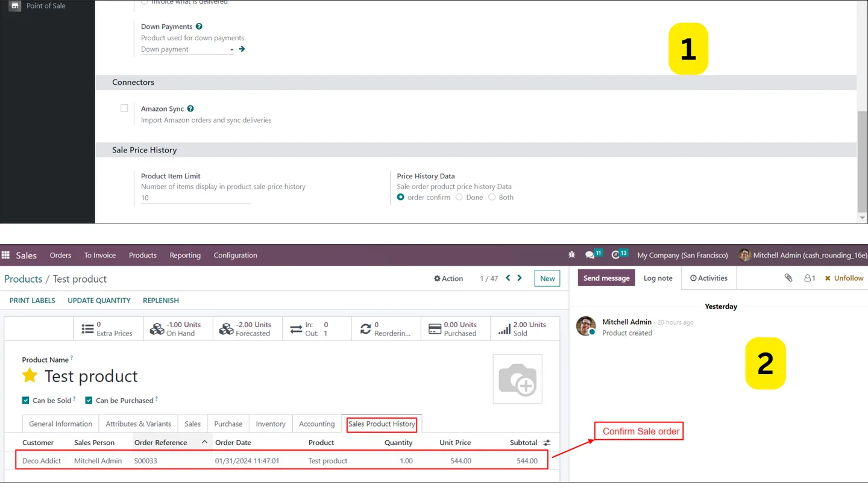
Task: Open the Down payment product dropdown
Action: 187,49
